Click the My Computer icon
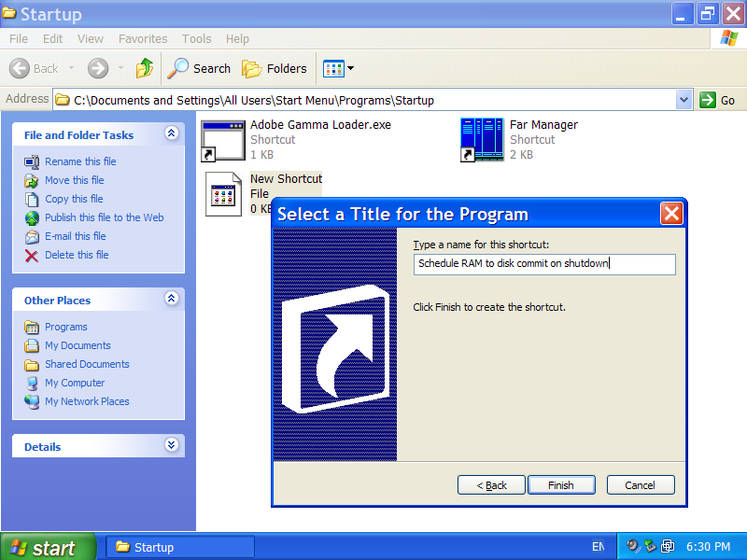The height and width of the screenshot is (560, 747). (x=32, y=384)
